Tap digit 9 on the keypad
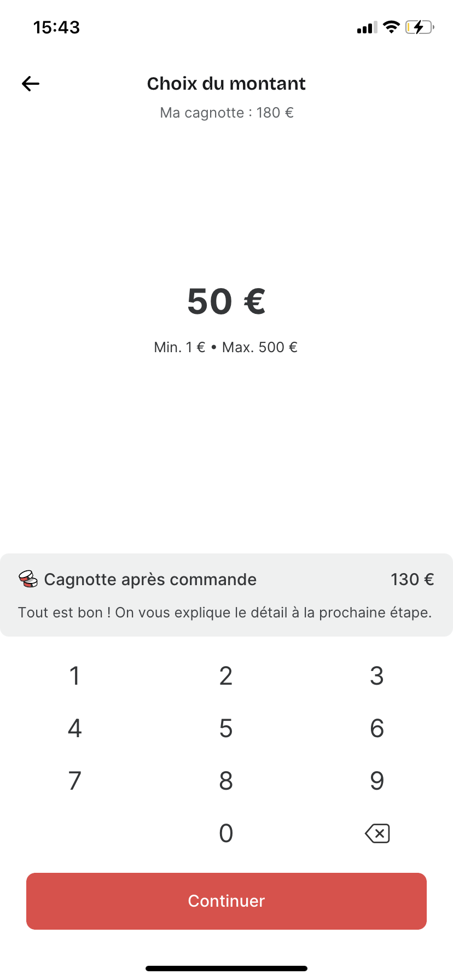The width and height of the screenshot is (453, 980). (377, 781)
